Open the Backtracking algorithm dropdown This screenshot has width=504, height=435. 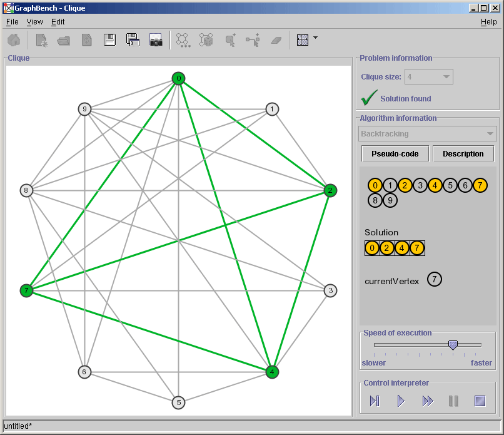pos(428,133)
